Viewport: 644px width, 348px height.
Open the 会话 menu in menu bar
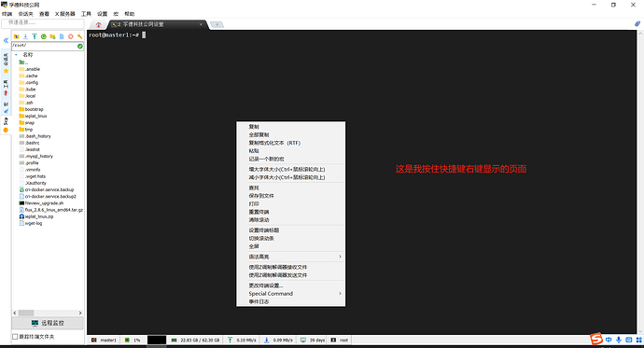(x=25, y=14)
